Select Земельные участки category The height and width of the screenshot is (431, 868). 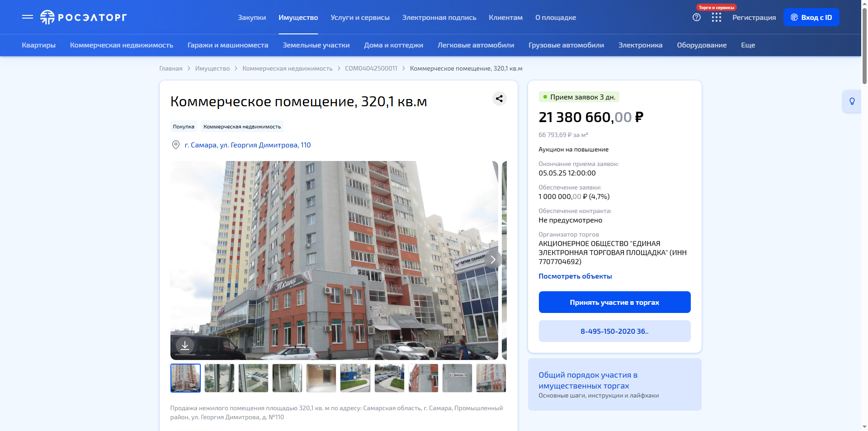(x=316, y=45)
